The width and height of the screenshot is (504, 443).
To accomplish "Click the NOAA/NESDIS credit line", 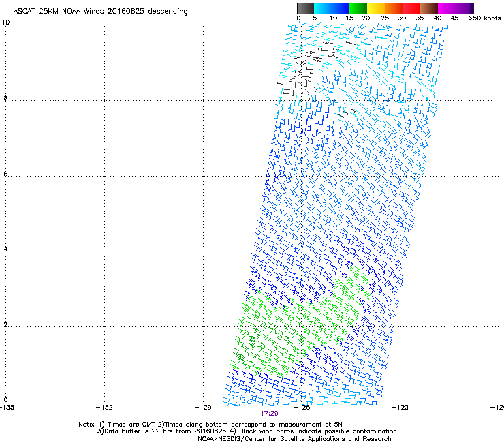I will pyautogui.click(x=294, y=439).
